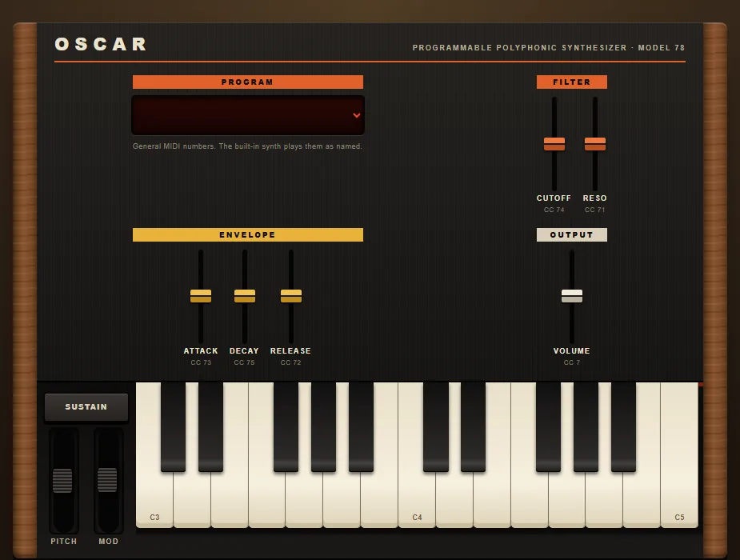Play the A3 white key
The image size is (740, 560).
click(342, 500)
